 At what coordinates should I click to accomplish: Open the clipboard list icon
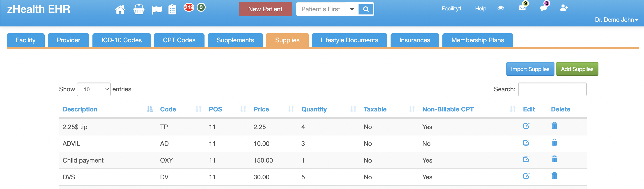pyautogui.click(x=172, y=9)
